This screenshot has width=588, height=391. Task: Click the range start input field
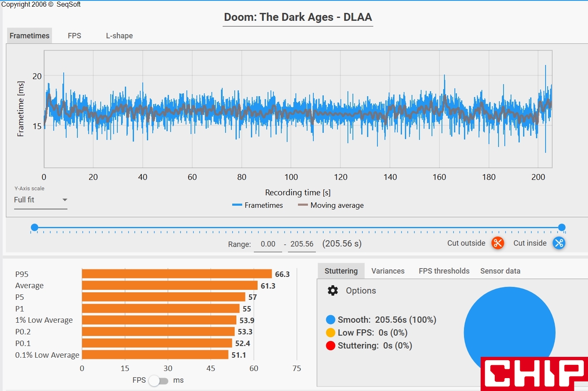268,244
